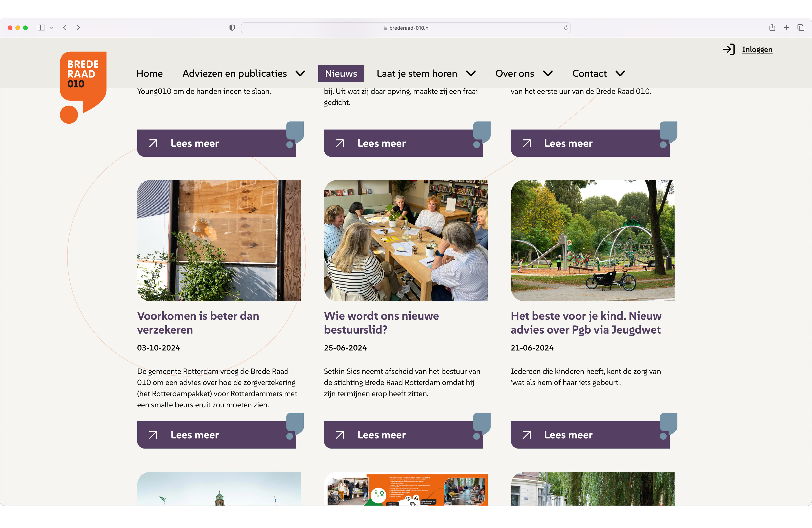Viewport: 812px width, 528px height.
Task: Click Lees meer for Voorkomen is beter
Action: pos(216,435)
